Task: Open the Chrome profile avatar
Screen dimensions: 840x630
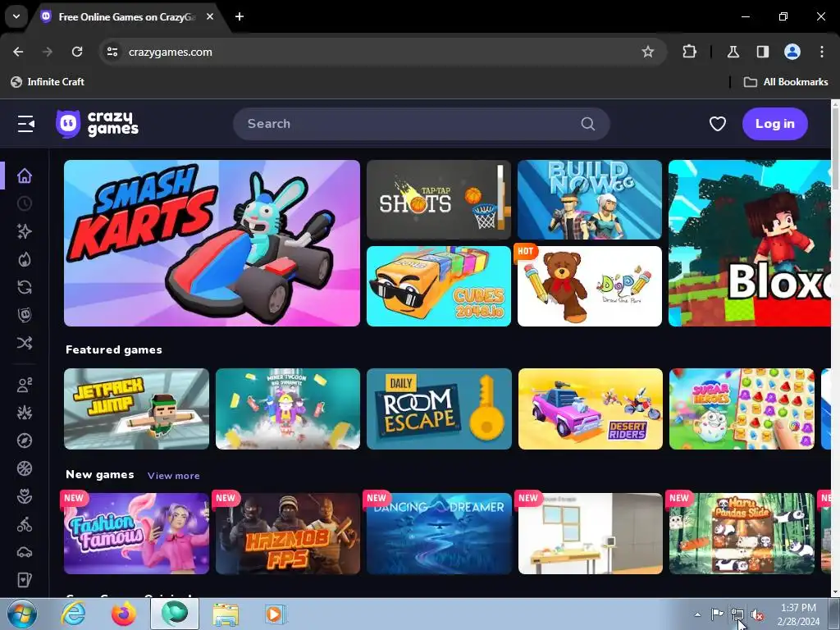Action: (792, 52)
